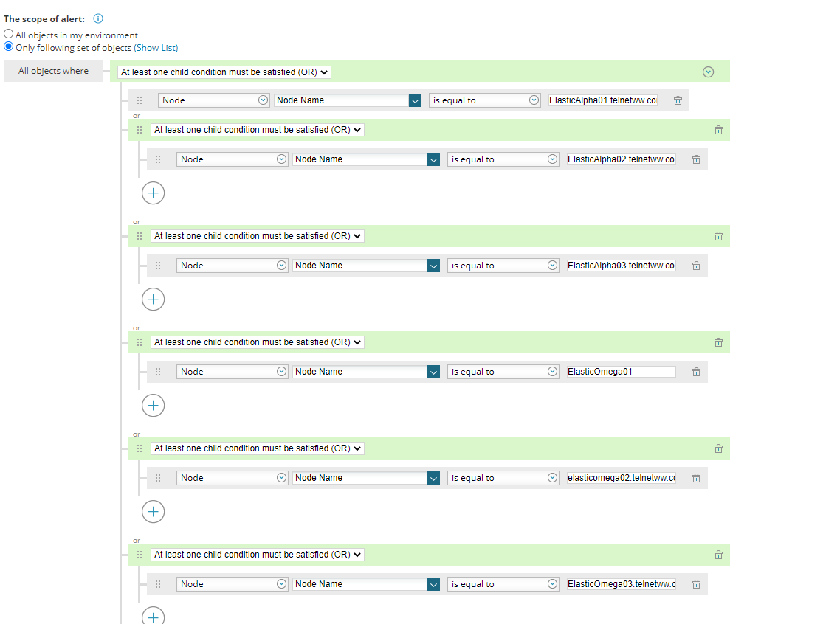
Task: Add condition below the ElasticAlpha02 row
Action: [153, 193]
